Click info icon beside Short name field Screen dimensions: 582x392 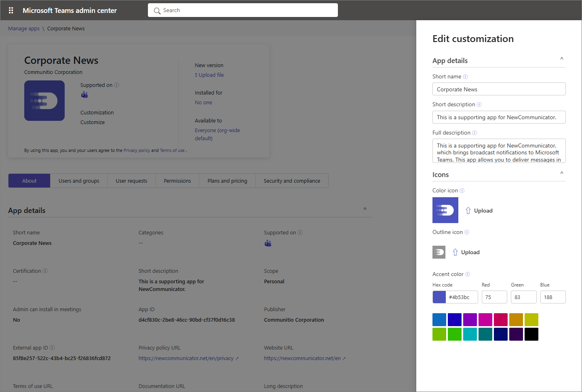pyautogui.click(x=465, y=76)
